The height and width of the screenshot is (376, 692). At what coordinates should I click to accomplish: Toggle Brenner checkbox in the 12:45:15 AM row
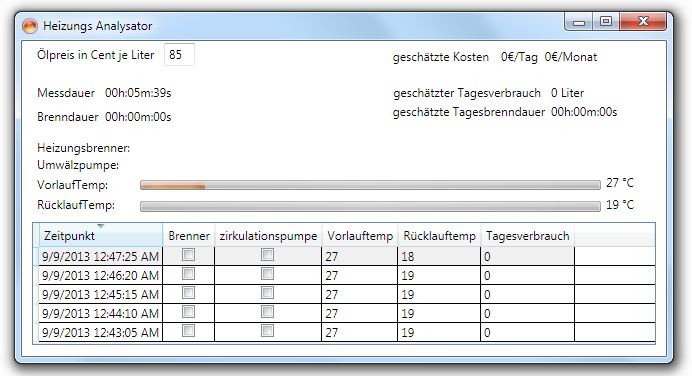[188, 293]
